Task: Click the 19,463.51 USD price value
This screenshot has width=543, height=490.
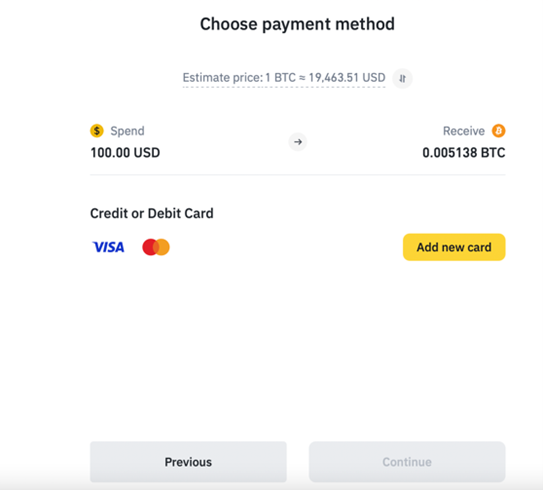Action: pos(347,78)
